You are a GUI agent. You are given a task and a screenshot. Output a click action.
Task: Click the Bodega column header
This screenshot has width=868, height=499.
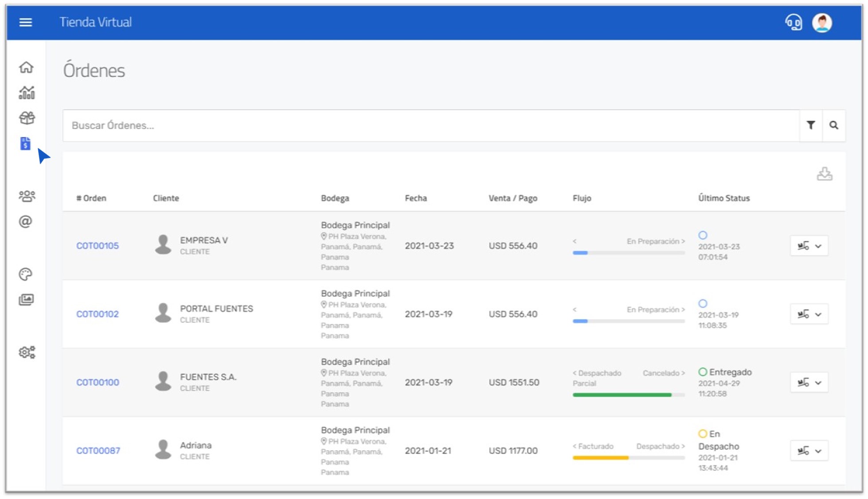(x=335, y=198)
